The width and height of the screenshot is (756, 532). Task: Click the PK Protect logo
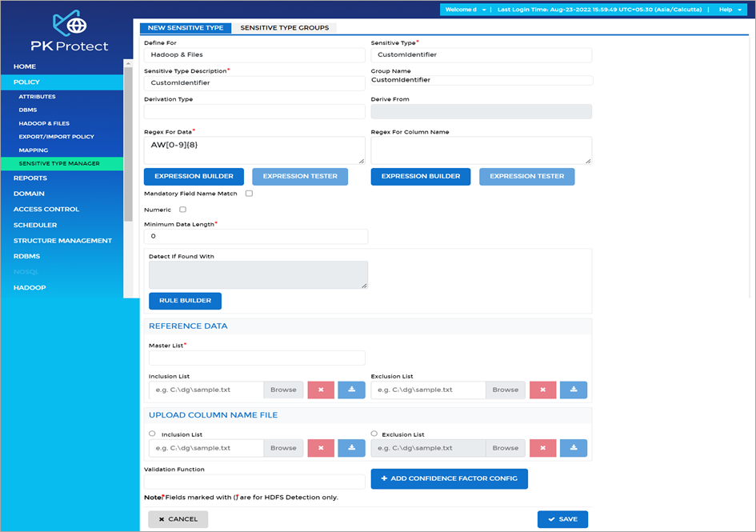pyautogui.click(x=70, y=30)
